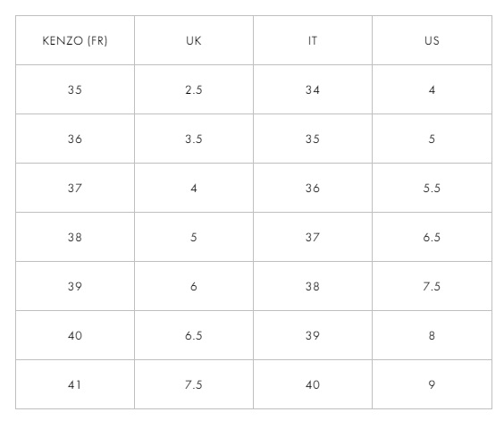504x429 pixels.
Task: Click UK size 6.5 cell
Action: [x=194, y=336]
